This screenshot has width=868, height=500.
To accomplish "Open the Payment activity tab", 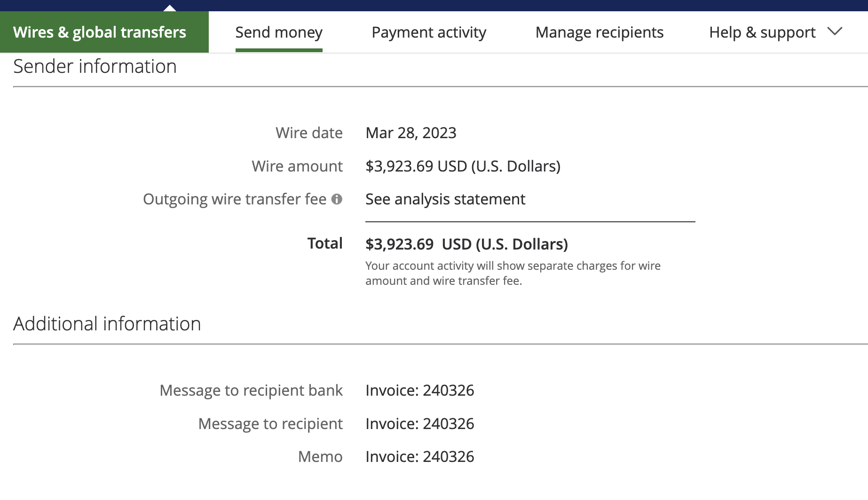I will pyautogui.click(x=429, y=32).
